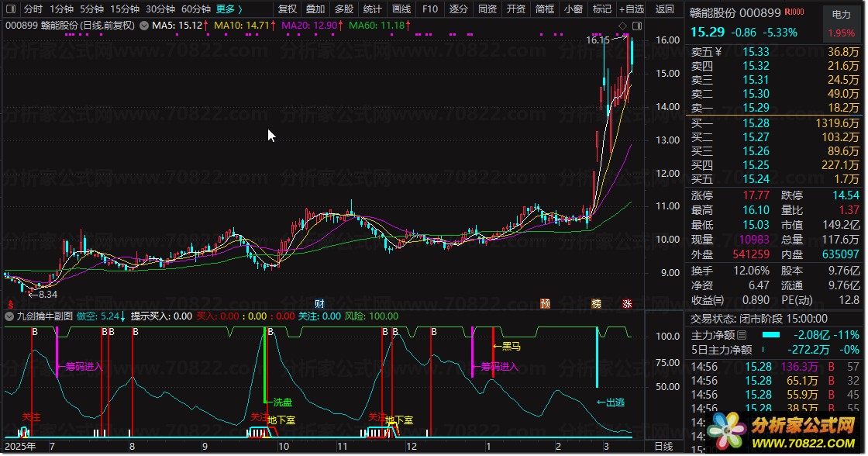Toggle the right panel layout icon
The width and height of the screenshot is (868, 456).
pos(637,26)
